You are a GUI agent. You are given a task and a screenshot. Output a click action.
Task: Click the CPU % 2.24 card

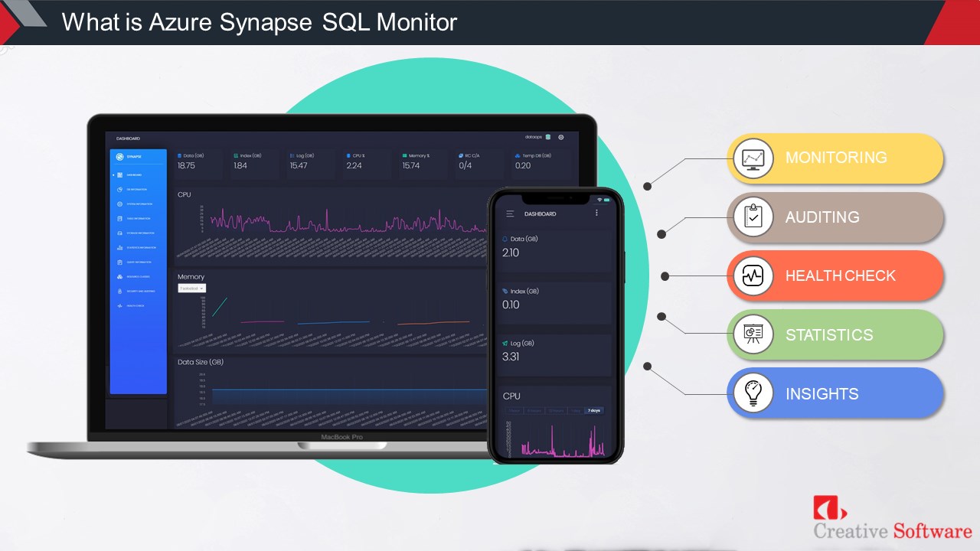[x=366, y=163]
